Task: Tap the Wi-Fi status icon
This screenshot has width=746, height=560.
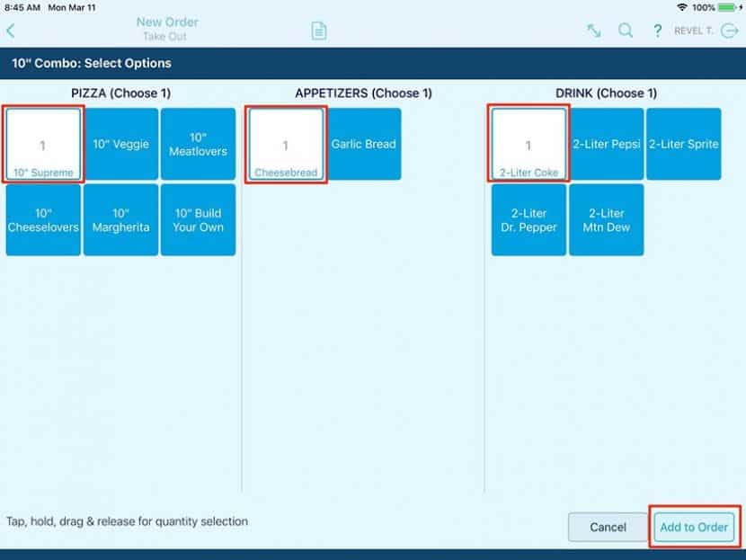Action: coord(682,7)
